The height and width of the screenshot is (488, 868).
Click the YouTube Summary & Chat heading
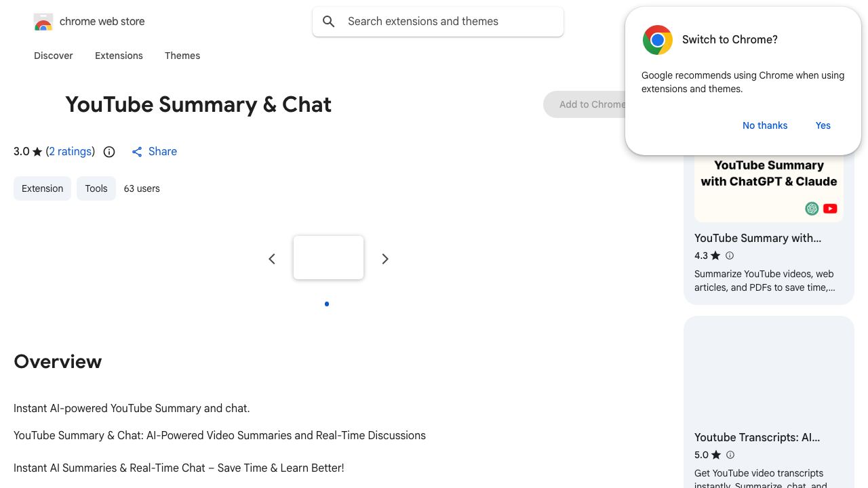(x=199, y=104)
